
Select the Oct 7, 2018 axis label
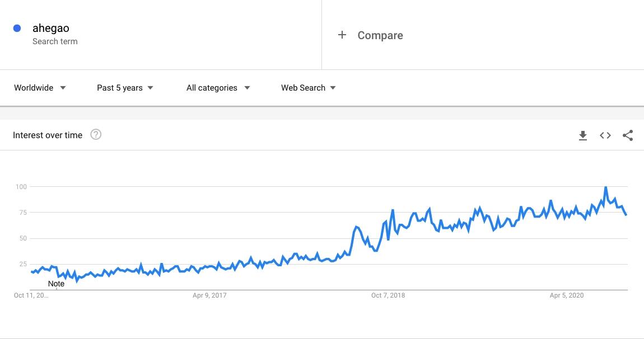[388, 295]
